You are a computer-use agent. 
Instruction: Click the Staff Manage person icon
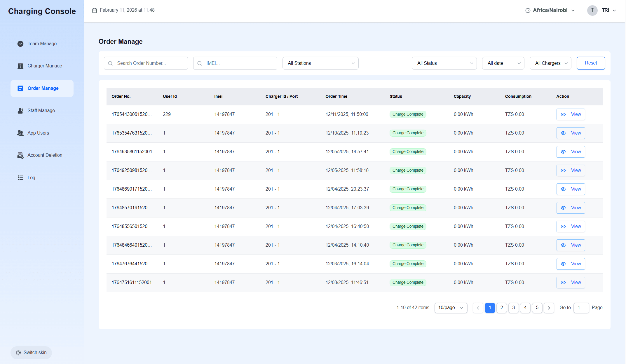pyautogui.click(x=20, y=111)
